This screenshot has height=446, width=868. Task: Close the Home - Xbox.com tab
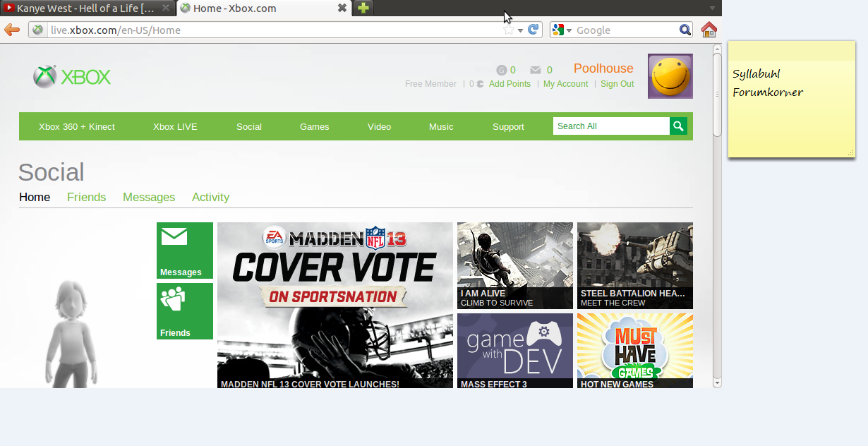click(x=342, y=8)
